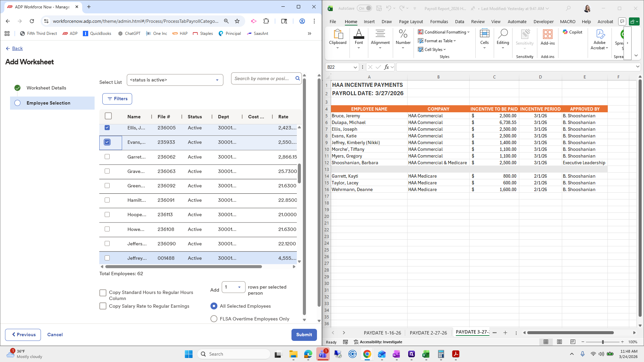Switch to PAYDATE 2-27-26 sheet tab
The height and width of the screenshot is (362, 644).
428,333
